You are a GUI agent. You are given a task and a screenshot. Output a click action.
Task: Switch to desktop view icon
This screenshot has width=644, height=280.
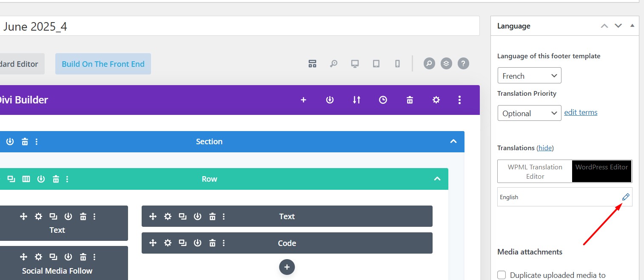(x=355, y=64)
